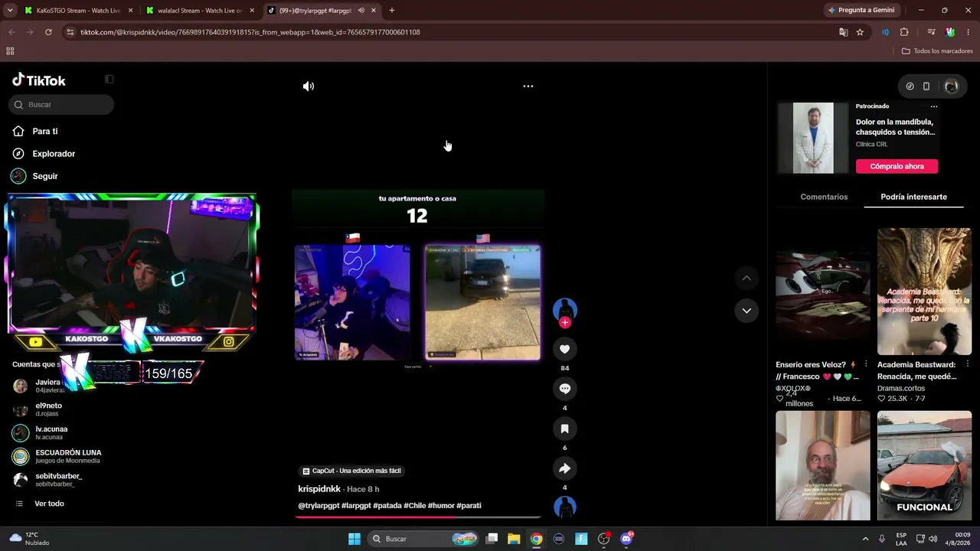Open the TikTok profile avatar menu
This screenshot has height=551, width=980.
tap(951, 86)
